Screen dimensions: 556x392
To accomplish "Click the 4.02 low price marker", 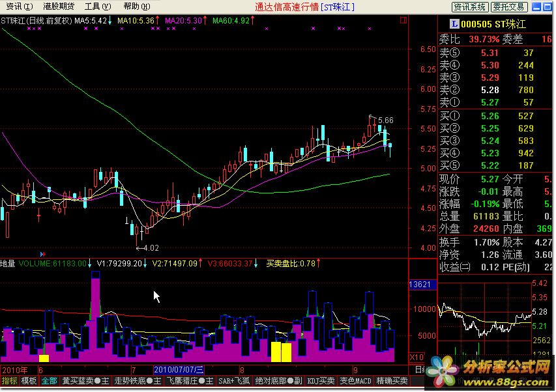I will (151, 248).
